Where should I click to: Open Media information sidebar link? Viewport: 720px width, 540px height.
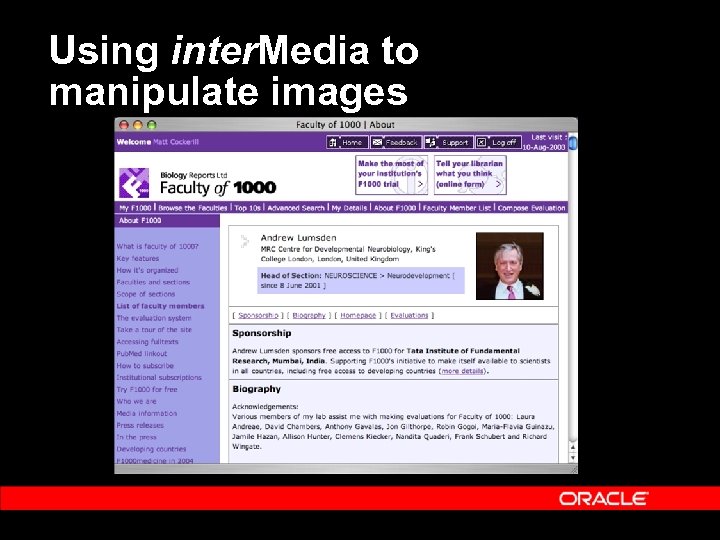click(147, 413)
